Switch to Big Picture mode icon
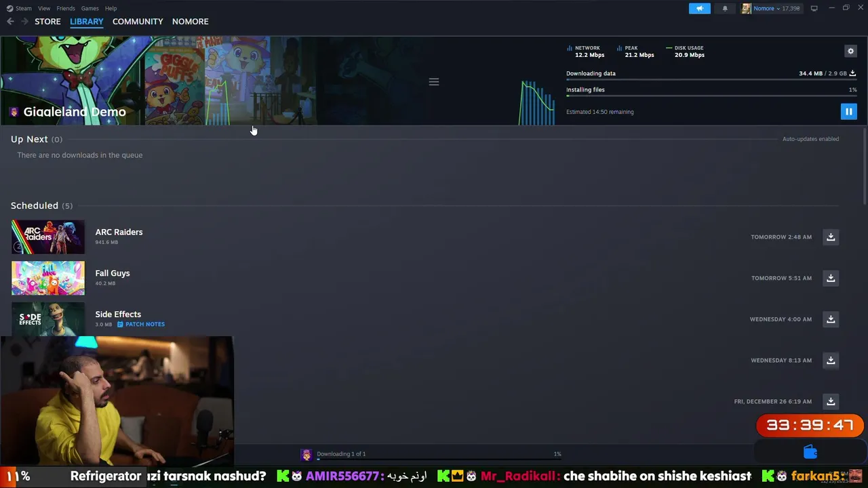 814,8
